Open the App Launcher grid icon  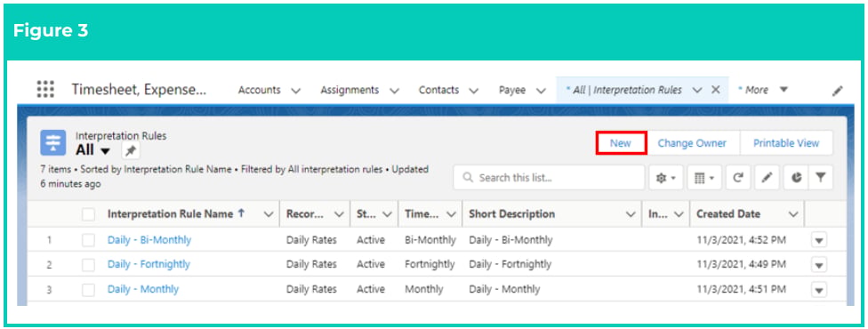coord(45,89)
